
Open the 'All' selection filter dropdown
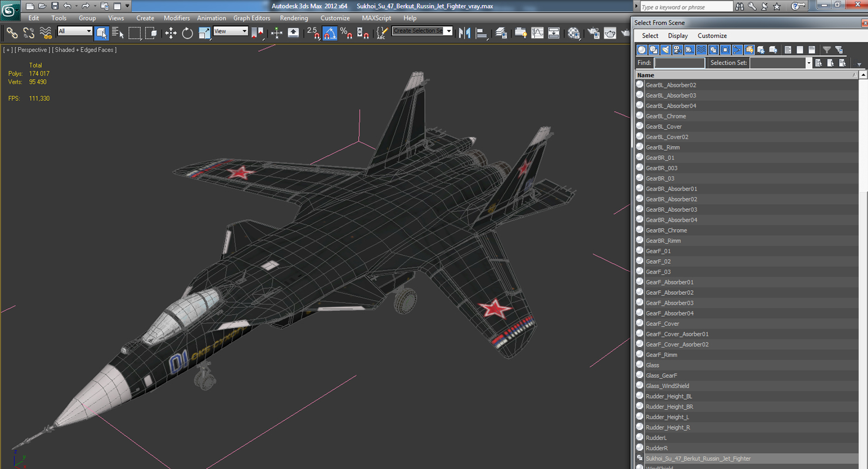(x=75, y=31)
